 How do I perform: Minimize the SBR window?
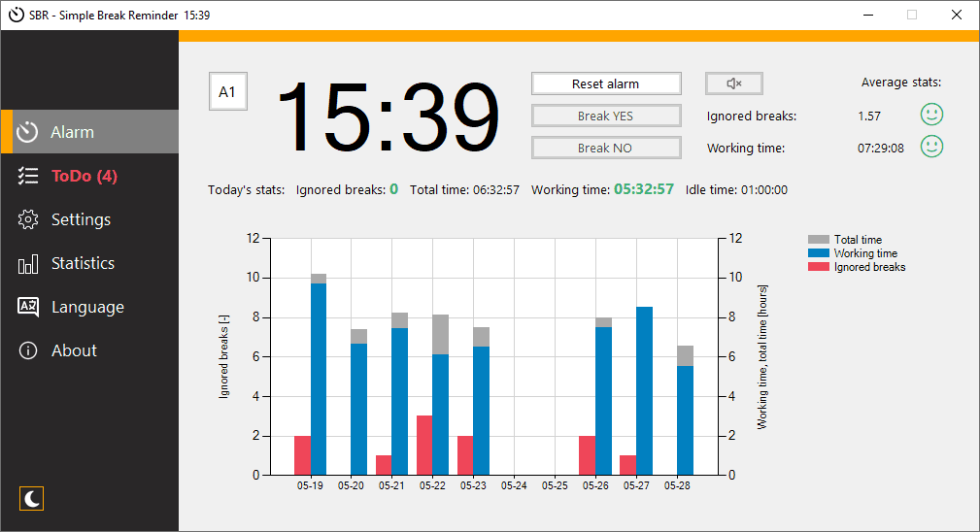tap(868, 15)
